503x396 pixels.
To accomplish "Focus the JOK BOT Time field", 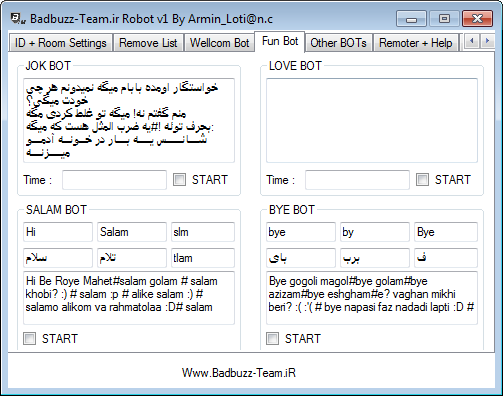I will click(114, 180).
